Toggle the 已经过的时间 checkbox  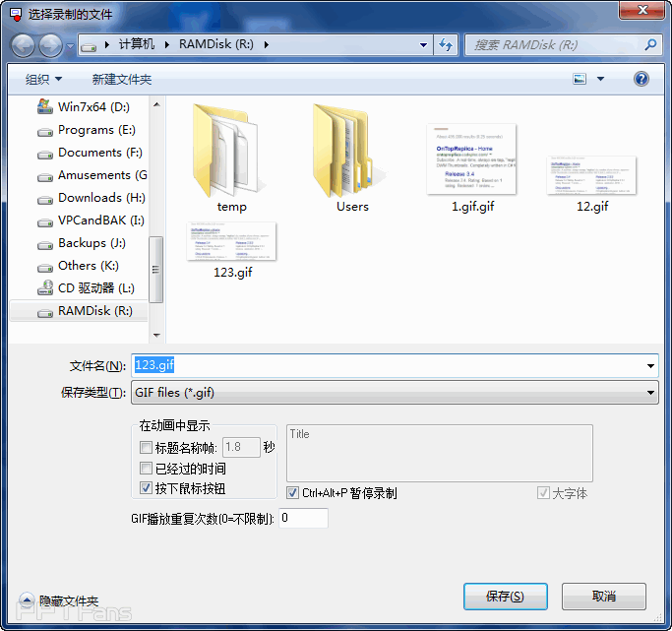[147, 469]
